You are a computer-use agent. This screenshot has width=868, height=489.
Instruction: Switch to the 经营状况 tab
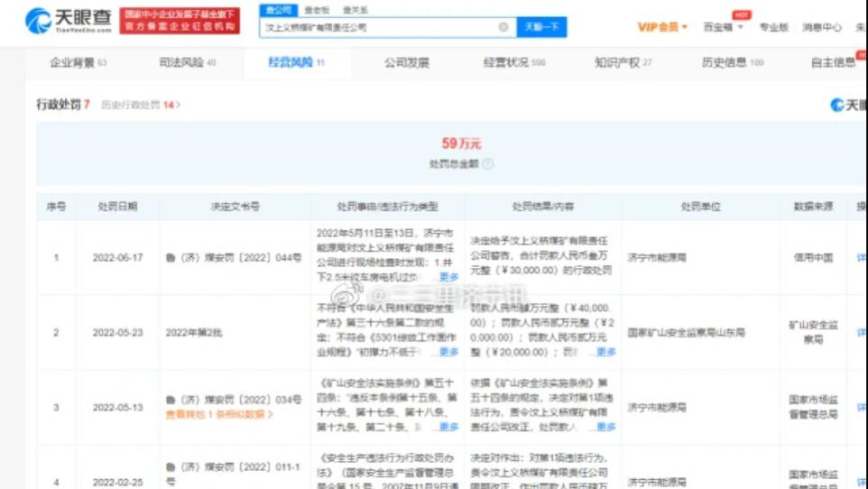click(x=514, y=62)
